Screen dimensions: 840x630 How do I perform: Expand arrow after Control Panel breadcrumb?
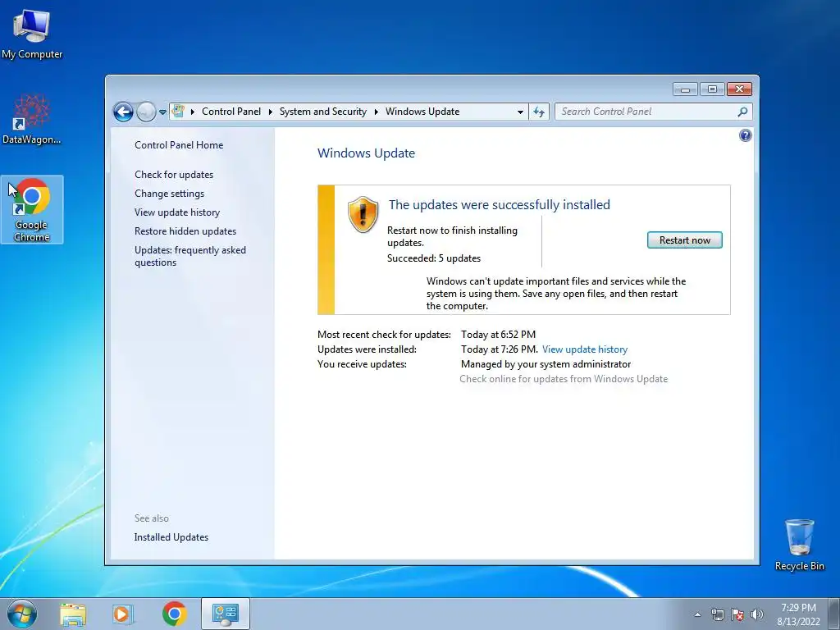pyautogui.click(x=270, y=112)
